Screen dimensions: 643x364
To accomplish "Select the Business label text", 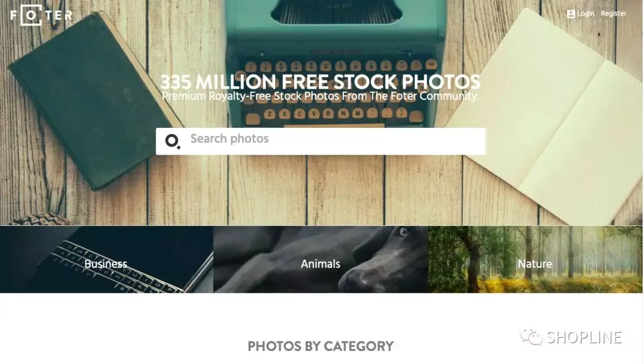I will pyautogui.click(x=106, y=264).
